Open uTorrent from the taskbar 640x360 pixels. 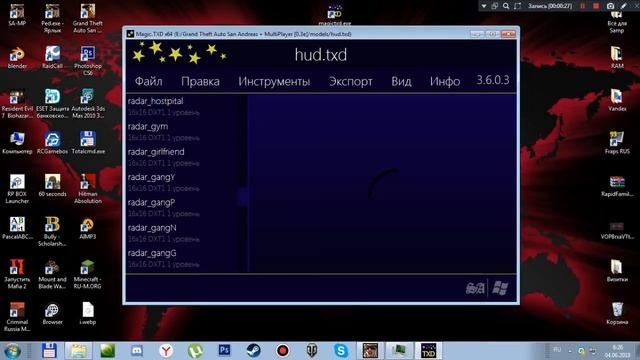tap(195, 351)
